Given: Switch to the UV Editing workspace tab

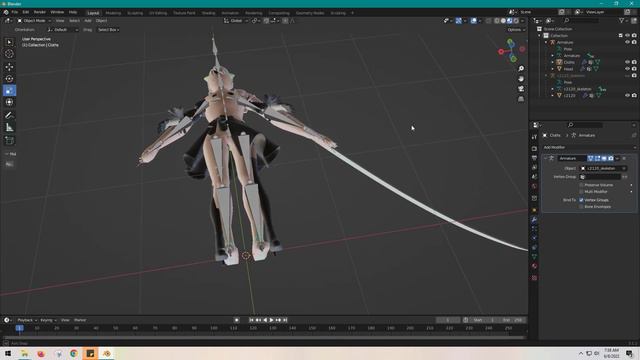Looking at the screenshot, I should pos(158,13).
